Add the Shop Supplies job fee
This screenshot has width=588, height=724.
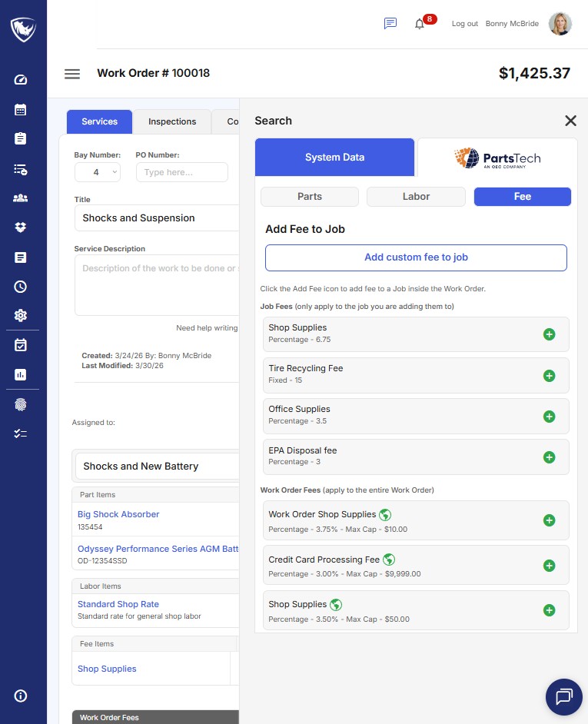click(x=549, y=334)
